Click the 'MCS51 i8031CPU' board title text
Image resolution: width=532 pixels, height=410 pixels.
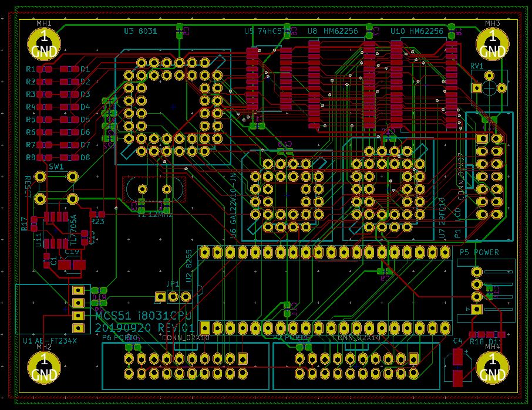tap(143, 316)
